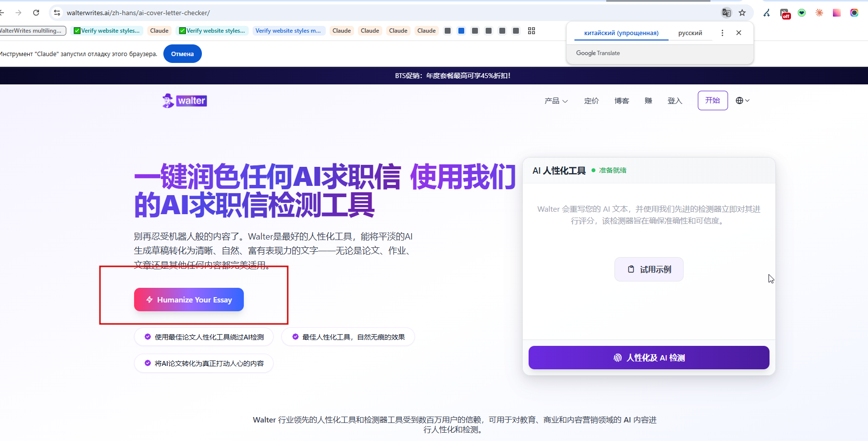Click the 开始 button
This screenshot has width=868, height=441.
pyautogui.click(x=712, y=100)
